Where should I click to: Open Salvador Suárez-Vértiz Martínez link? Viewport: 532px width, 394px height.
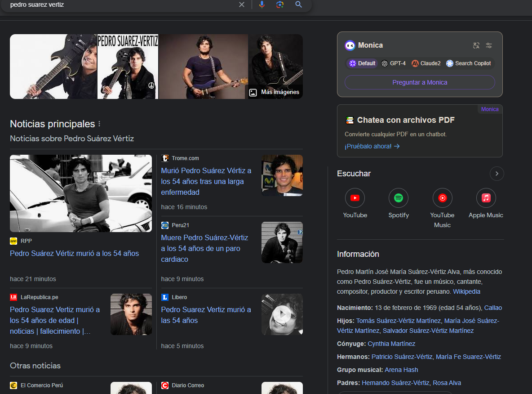tap(428, 331)
